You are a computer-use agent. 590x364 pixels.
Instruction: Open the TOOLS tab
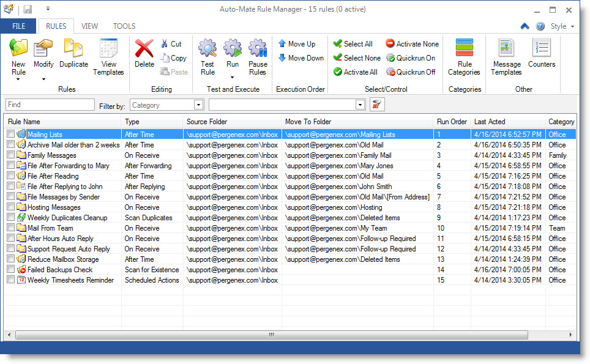pos(124,26)
